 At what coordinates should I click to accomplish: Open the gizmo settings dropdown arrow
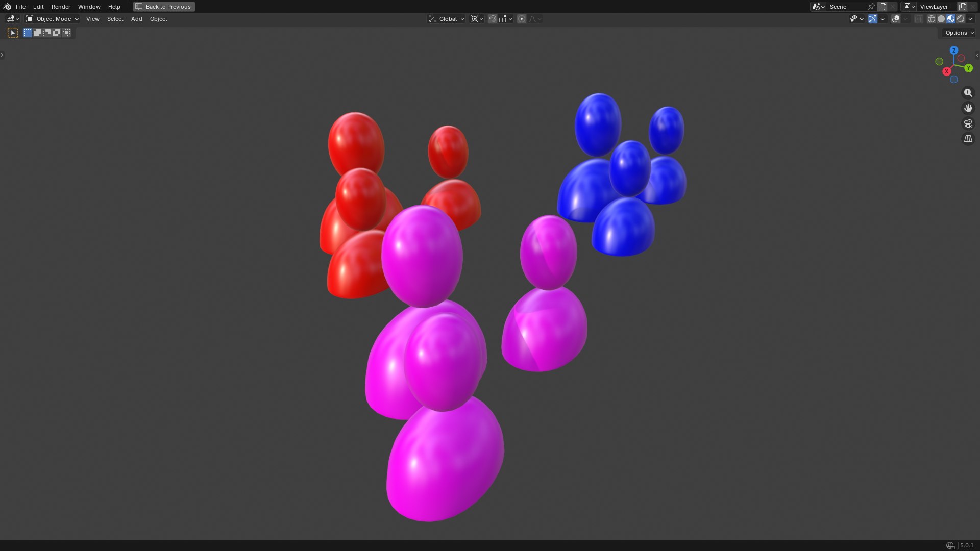[883, 19]
